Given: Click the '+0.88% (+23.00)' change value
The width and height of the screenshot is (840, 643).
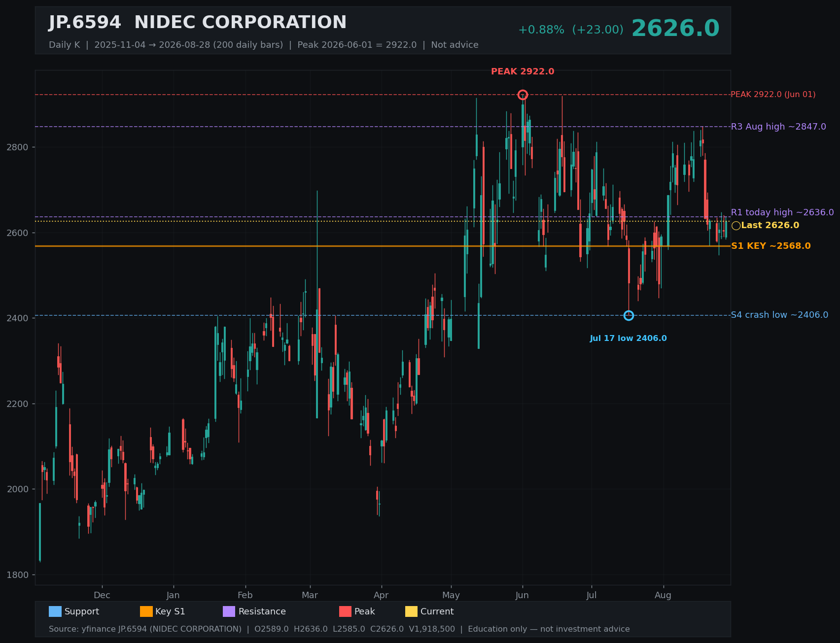Looking at the screenshot, I should (x=570, y=30).
